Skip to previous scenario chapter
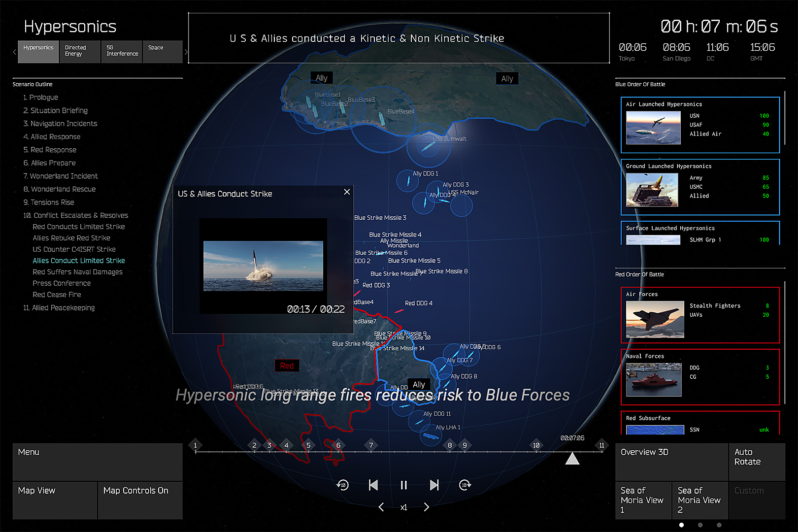Viewport: 798px width, 532px height. click(x=373, y=485)
